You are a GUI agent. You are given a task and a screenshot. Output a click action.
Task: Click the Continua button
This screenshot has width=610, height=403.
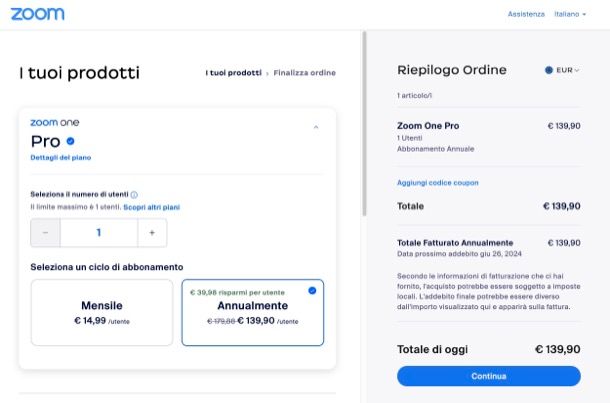click(489, 376)
